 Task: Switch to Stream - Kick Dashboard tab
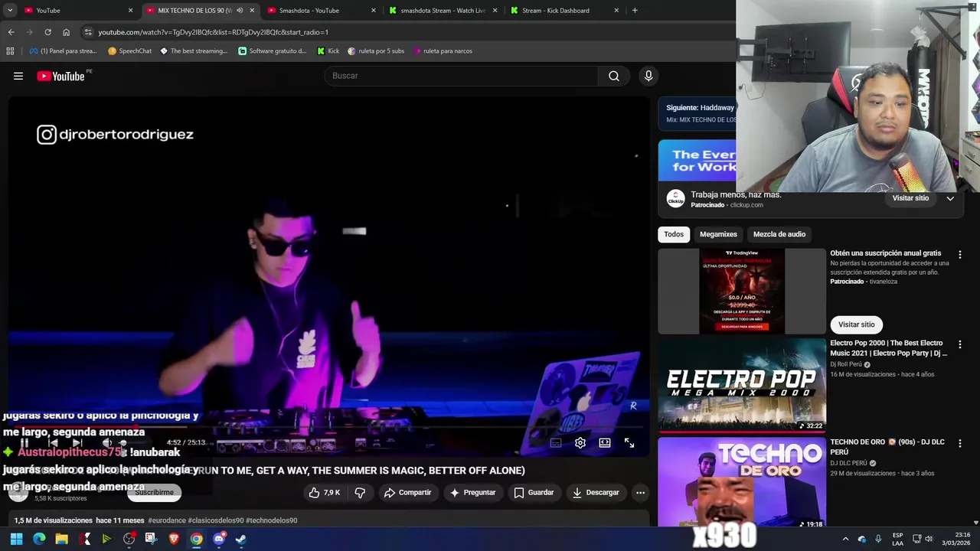[x=564, y=11]
